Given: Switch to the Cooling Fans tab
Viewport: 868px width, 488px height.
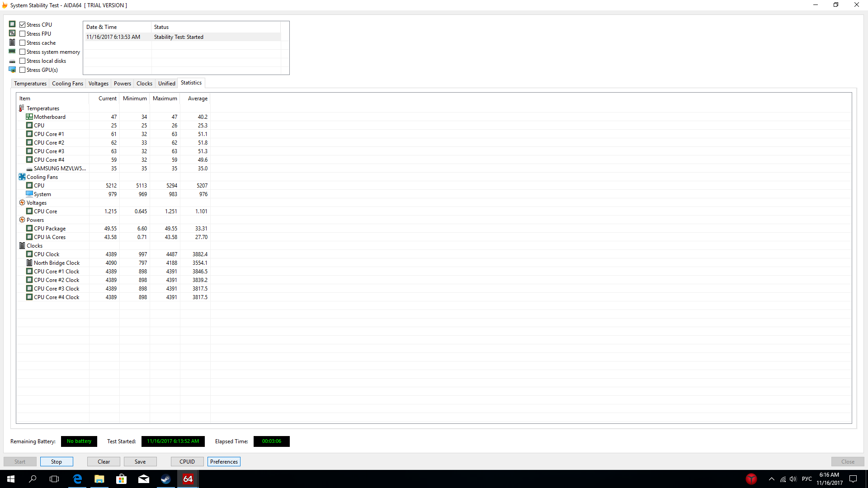Looking at the screenshot, I should (67, 84).
